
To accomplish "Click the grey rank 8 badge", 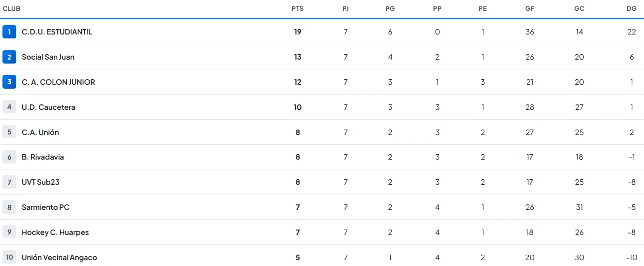I will point(9,207).
